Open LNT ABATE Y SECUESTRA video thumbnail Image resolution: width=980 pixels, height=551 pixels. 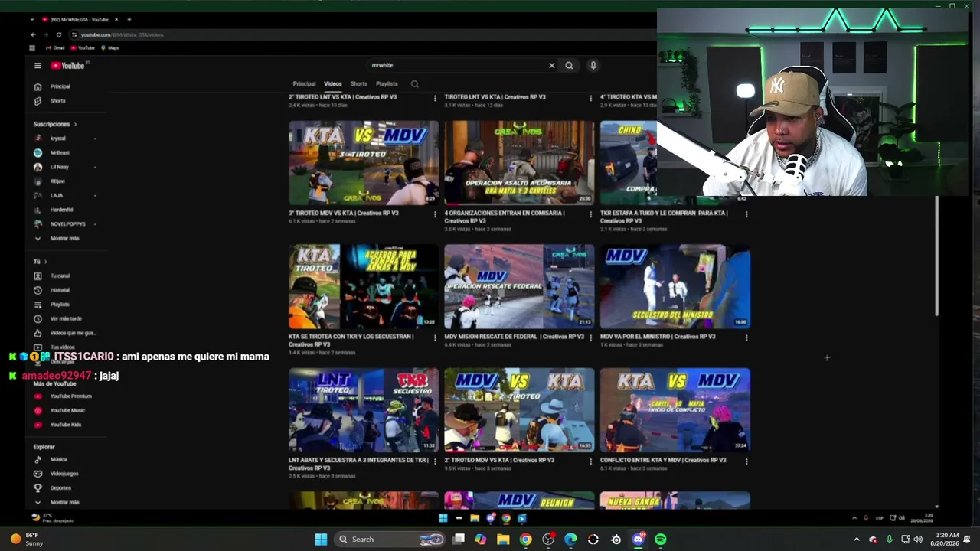tap(364, 411)
